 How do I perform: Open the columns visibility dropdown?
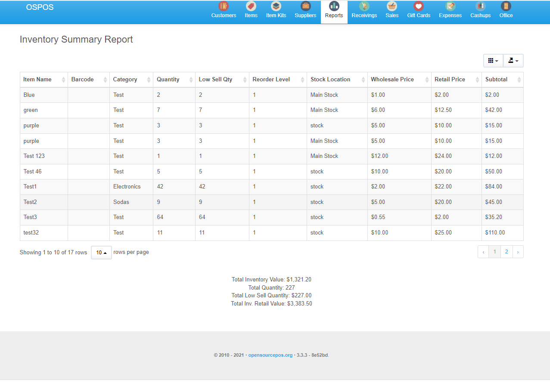click(493, 60)
